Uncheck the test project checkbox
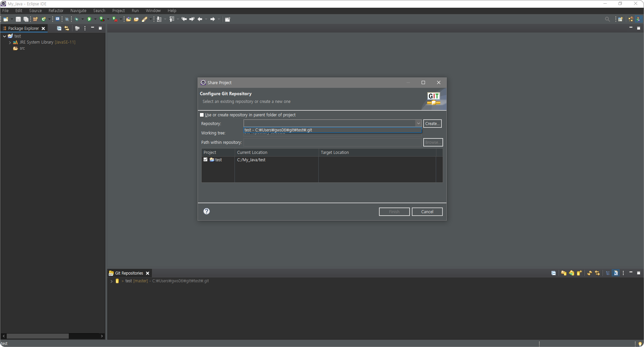The image size is (644, 347). pos(206,160)
